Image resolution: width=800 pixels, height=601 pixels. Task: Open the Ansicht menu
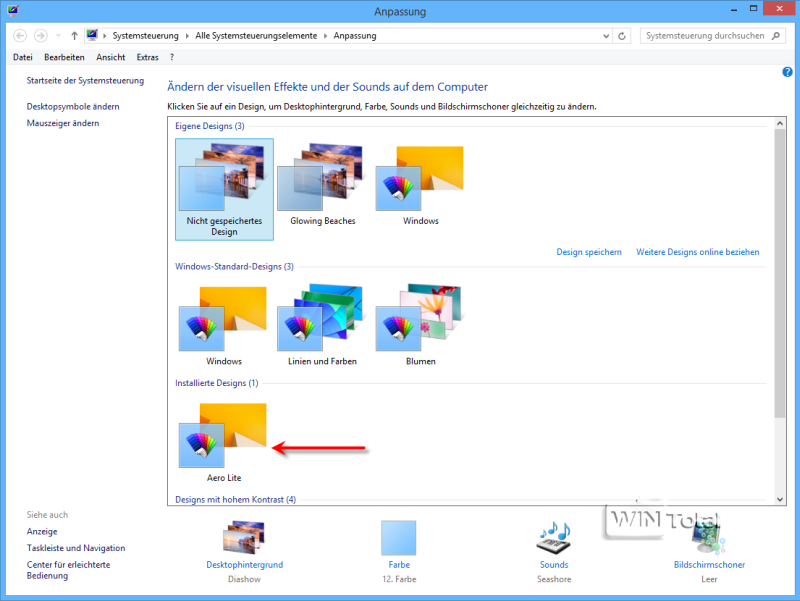click(x=111, y=57)
